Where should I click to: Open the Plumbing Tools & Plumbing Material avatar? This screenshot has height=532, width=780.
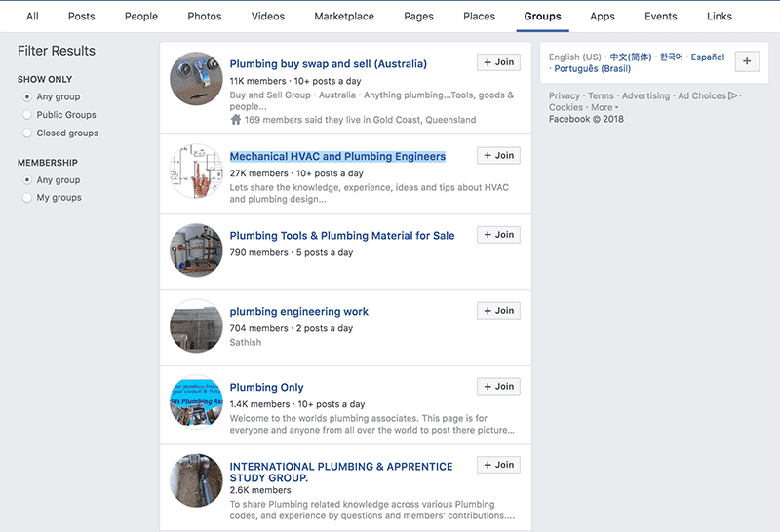coord(197,250)
